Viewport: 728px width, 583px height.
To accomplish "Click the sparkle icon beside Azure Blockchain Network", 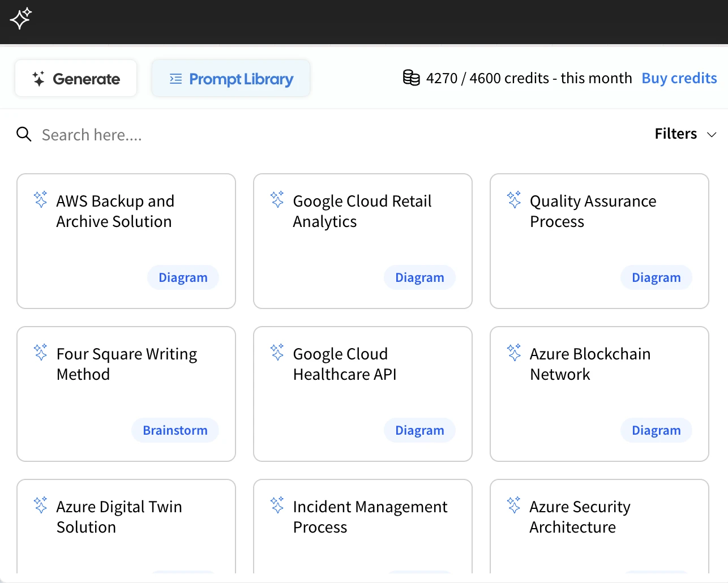I will (514, 352).
